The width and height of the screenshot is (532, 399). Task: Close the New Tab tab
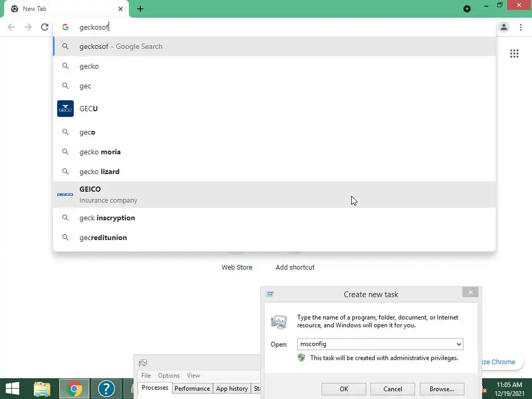tap(121, 9)
